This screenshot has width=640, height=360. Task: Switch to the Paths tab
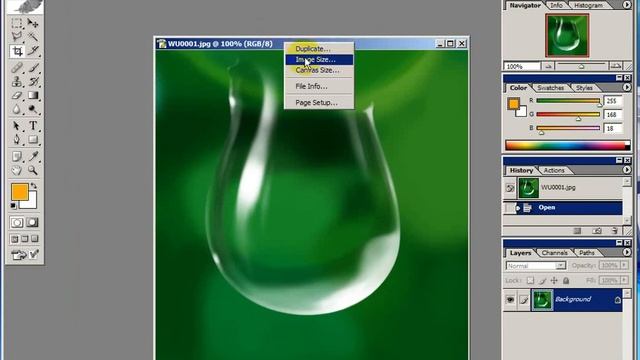tap(587, 253)
